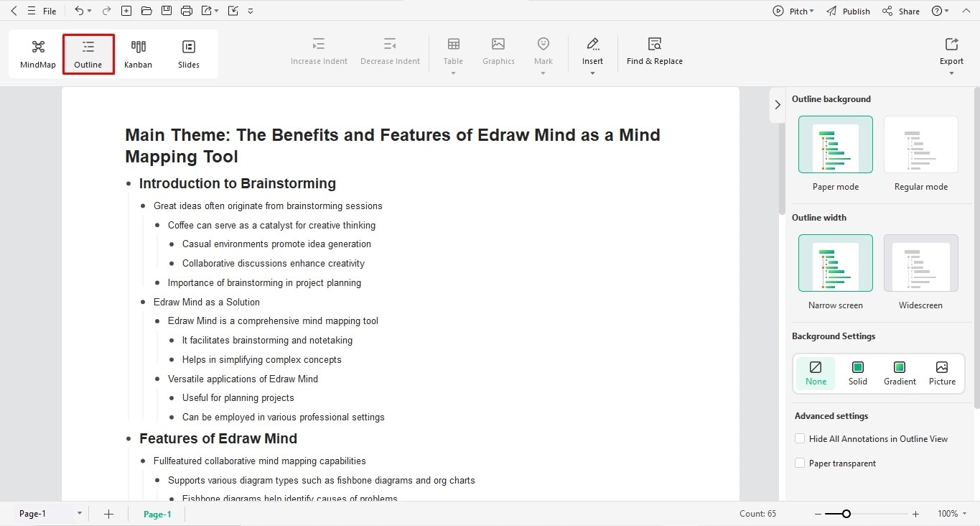Click the Redo arrow icon
Image resolution: width=980 pixels, height=526 pixels.
point(106,11)
